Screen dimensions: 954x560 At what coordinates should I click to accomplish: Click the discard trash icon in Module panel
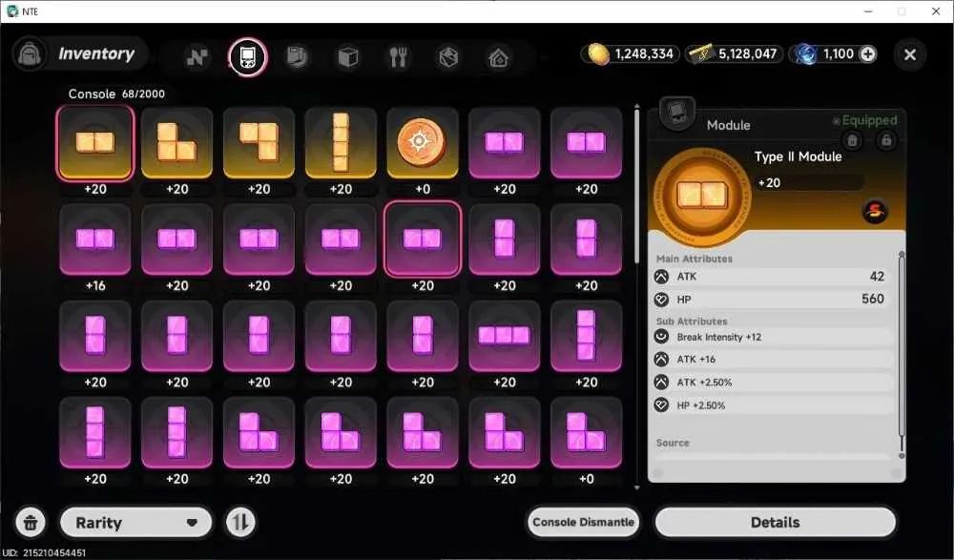coord(852,140)
